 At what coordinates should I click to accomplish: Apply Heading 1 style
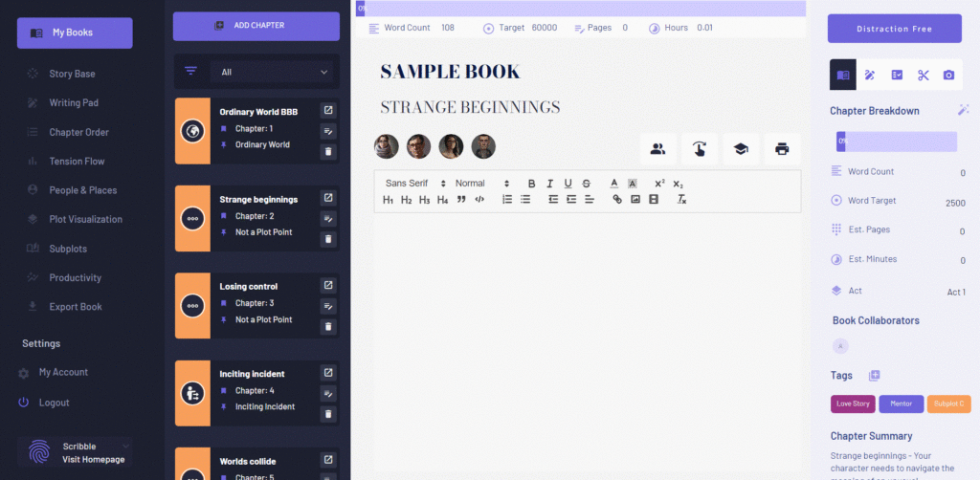389,200
